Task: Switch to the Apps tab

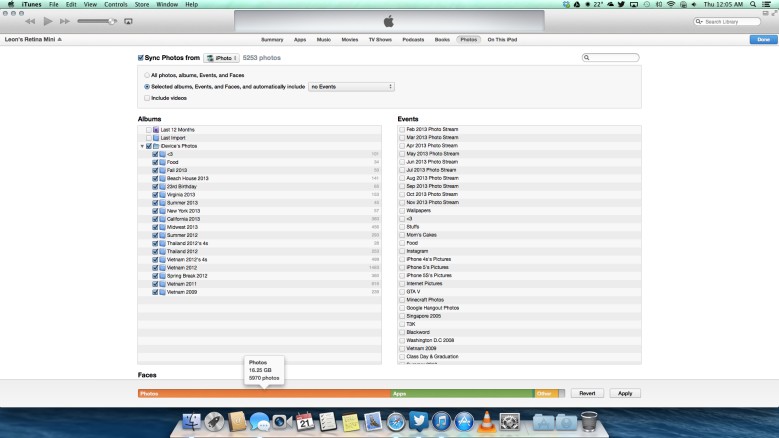Action: tap(300, 39)
